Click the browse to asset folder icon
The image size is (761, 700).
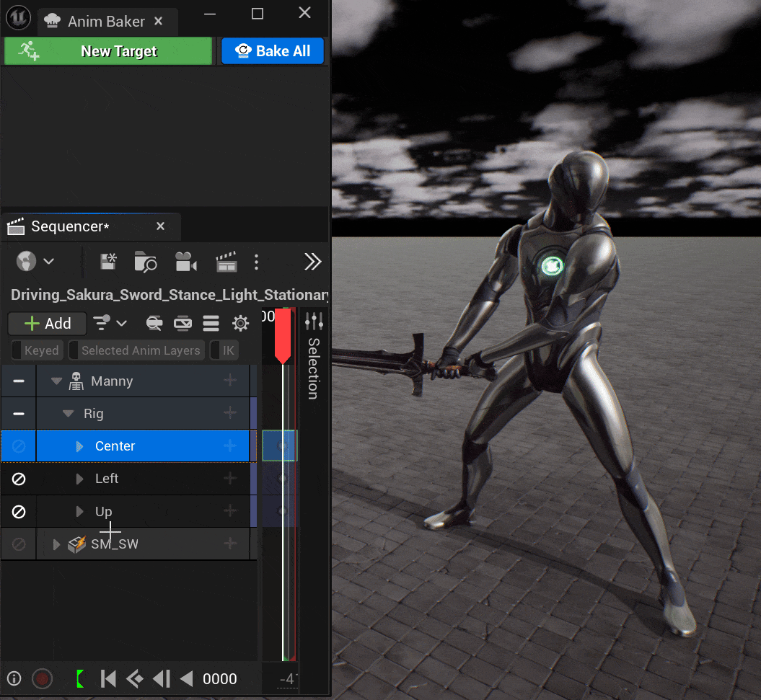pyautogui.click(x=146, y=262)
